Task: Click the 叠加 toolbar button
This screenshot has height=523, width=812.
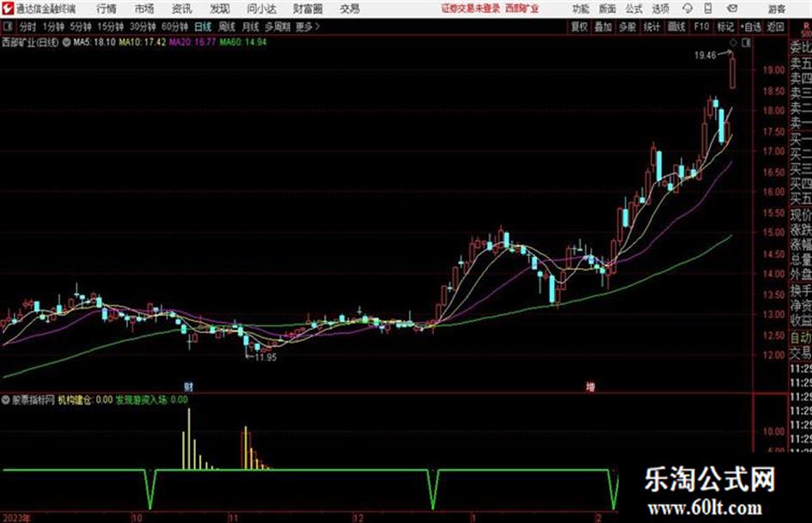Action: (x=603, y=27)
